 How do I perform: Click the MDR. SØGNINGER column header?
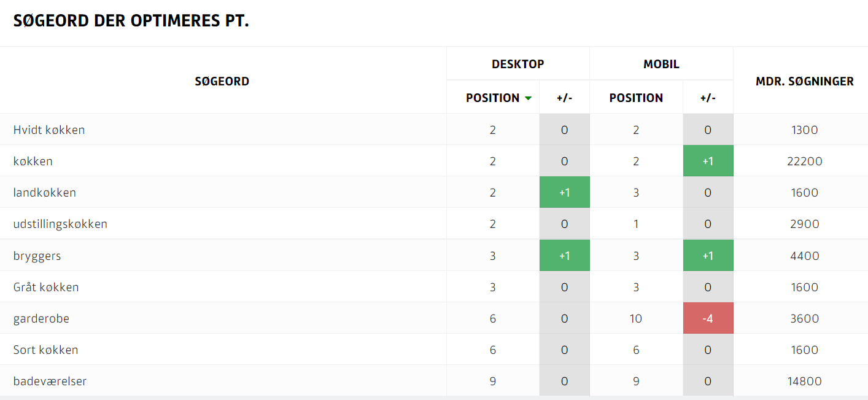[805, 81]
